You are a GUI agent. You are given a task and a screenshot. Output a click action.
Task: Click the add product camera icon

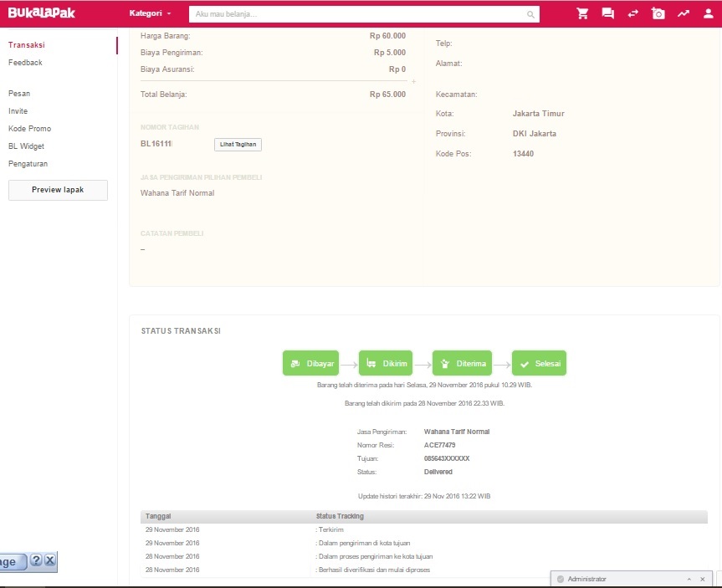pos(658,14)
